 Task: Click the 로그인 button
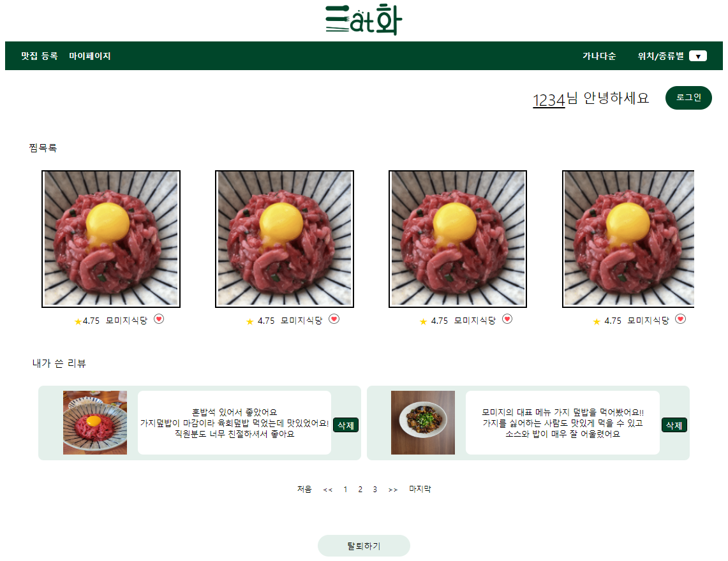click(x=688, y=98)
